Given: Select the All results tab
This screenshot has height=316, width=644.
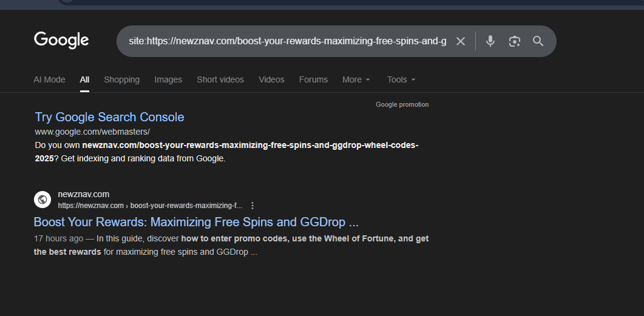Looking at the screenshot, I should click(84, 79).
